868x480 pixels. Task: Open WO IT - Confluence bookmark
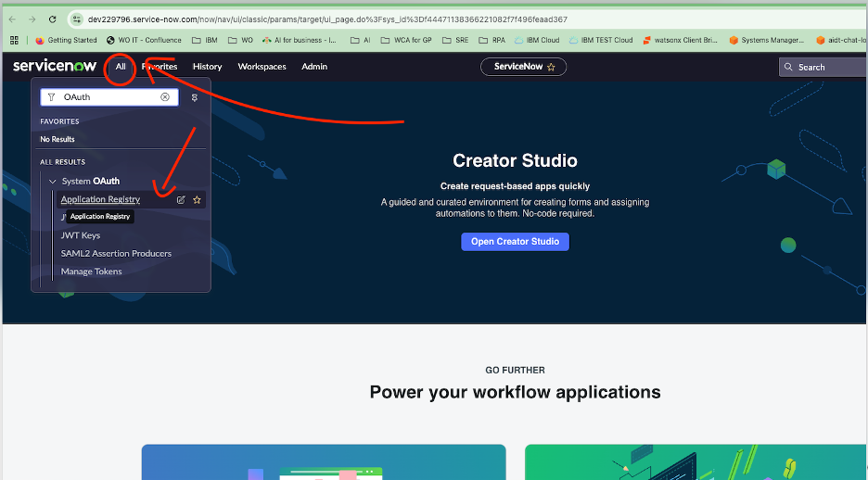tap(144, 41)
